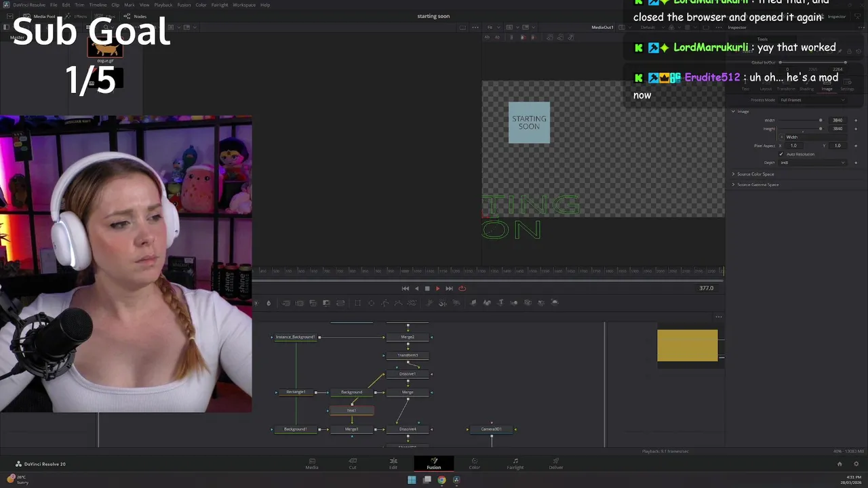868x488 pixels.
Task: Add a Camera 3D node from toolbar
Action: coord(528,302)
